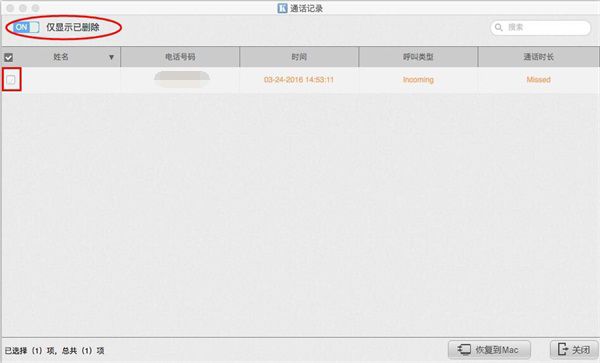The height and width of the screenshot is (363, 600).
Task: Select the Incoming call type cell
Action: click(x=418, y=80)
